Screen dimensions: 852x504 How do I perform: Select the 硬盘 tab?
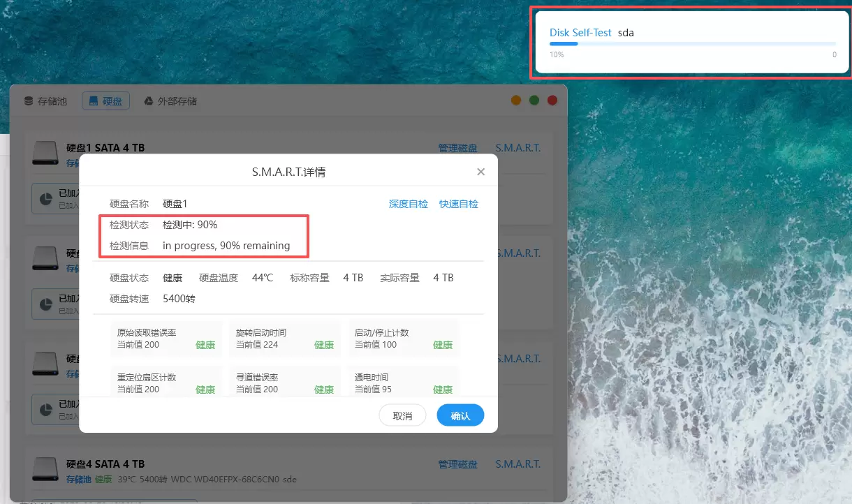click(x=105, y=101)
